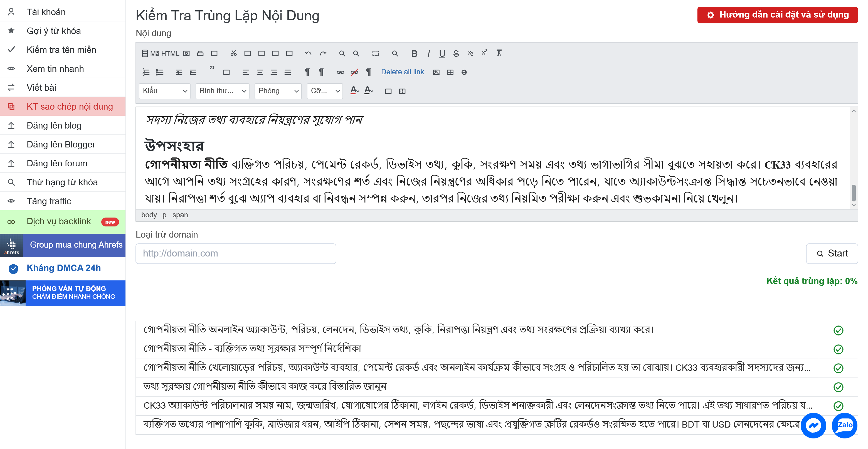Click Hướng dẫn cài đặt và sử dụng
Image resolution: width=868 pixels, height=449 pixels.
777,15
